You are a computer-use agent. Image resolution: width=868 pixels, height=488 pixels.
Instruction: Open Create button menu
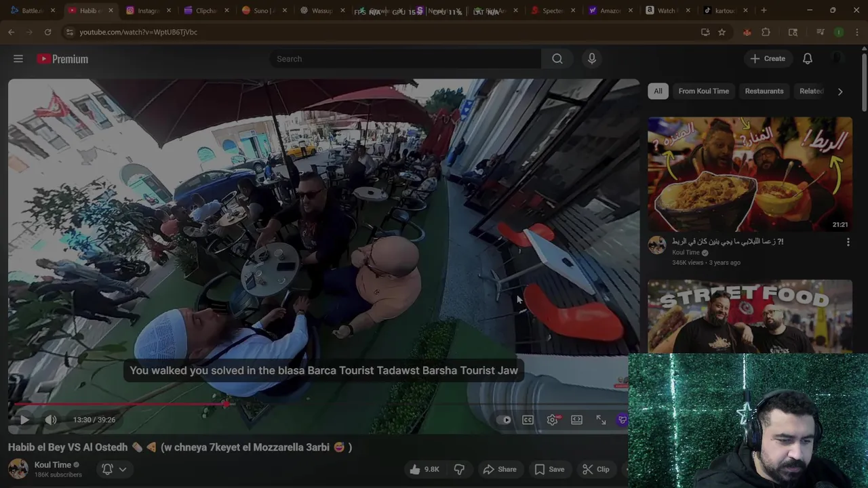pyautogui.click(x=768, y=59)
